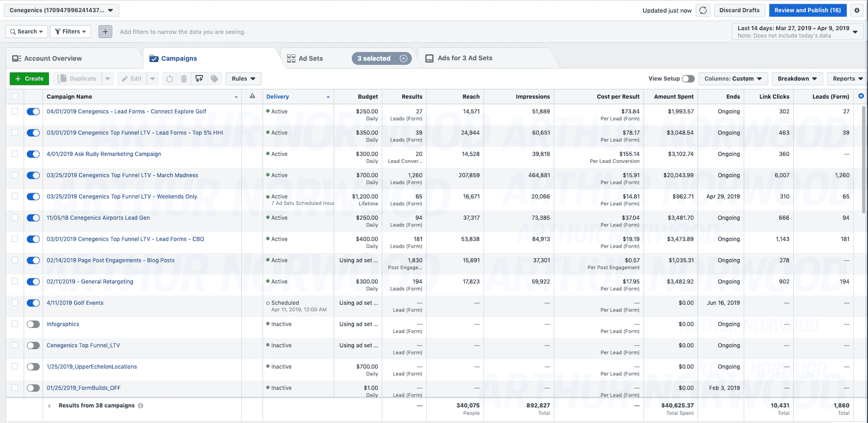Image resolution: width=868 pixels, height=423 pixels.
Task: Click the $40,625.37 Total Spent figure
Action: 677,406
